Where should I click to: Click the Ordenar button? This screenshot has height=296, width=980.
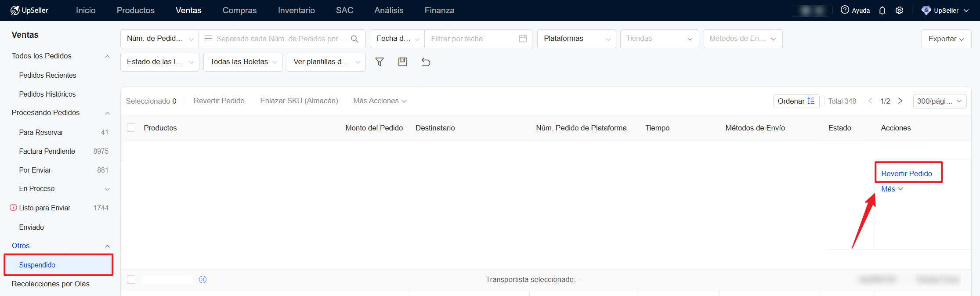coord(796,101)
